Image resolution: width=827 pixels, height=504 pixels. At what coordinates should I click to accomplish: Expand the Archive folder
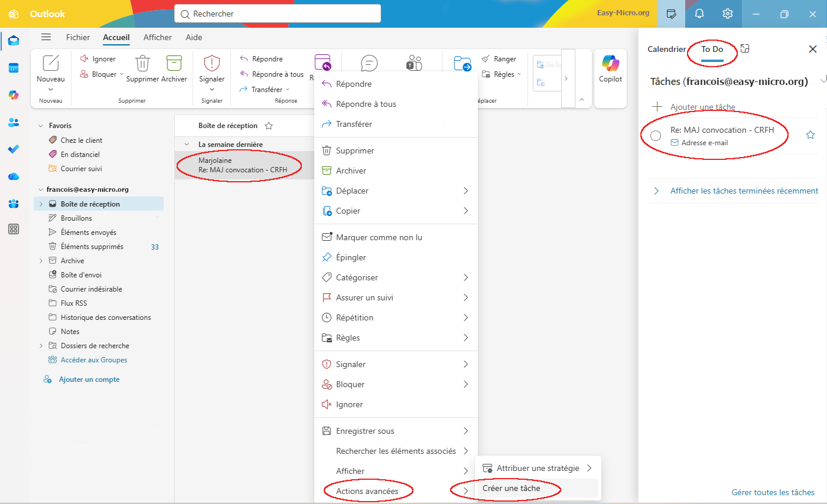tap(41, 261)
